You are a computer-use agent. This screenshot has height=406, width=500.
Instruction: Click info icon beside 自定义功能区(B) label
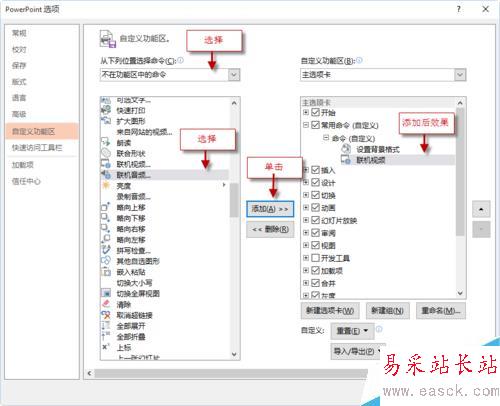359,60
